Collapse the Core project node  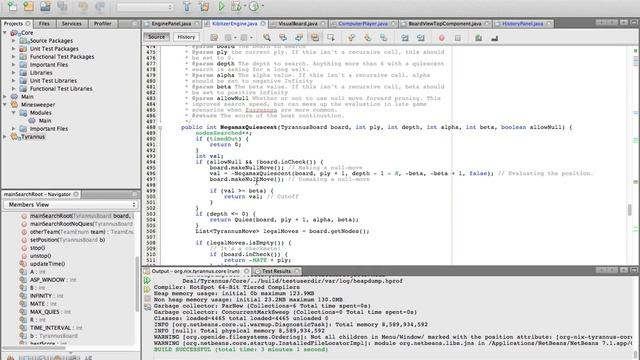click(5, 33)
